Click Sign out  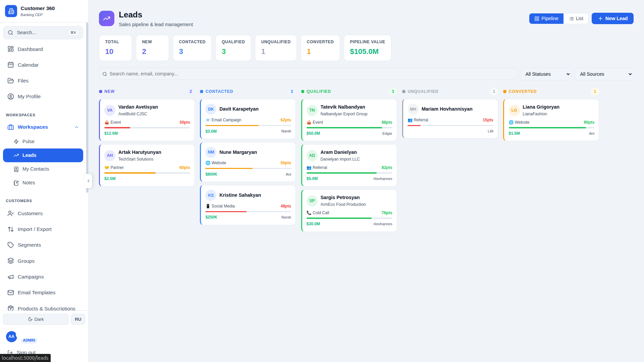coord(26,352)
